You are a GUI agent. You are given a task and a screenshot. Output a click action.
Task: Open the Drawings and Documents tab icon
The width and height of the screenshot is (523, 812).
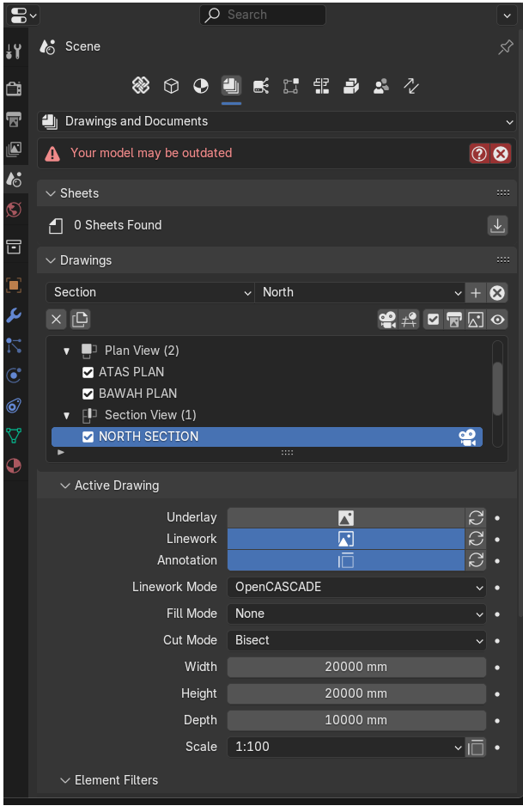point(231,85)
